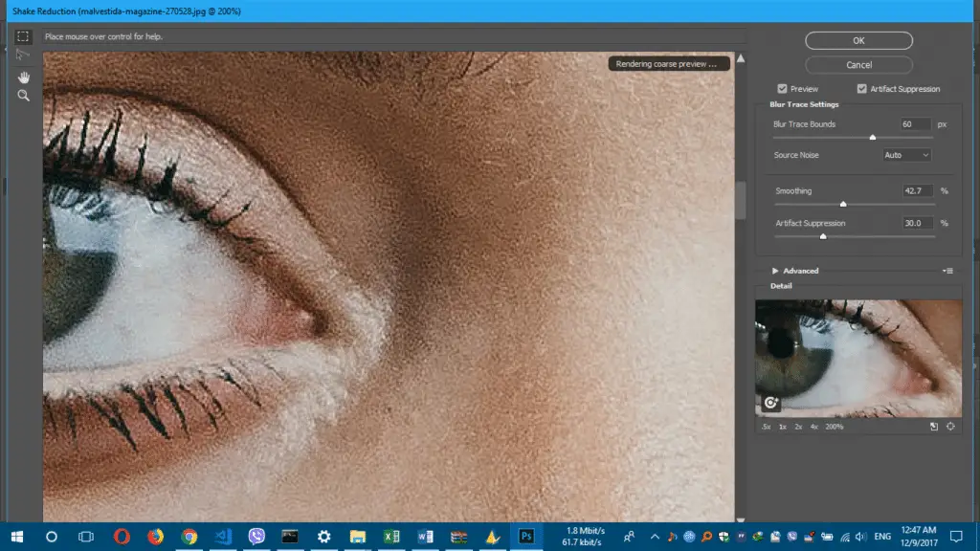Select the Blur Direction tool
980x551 pixels.
pyautogui.click(x=22, y=55)
